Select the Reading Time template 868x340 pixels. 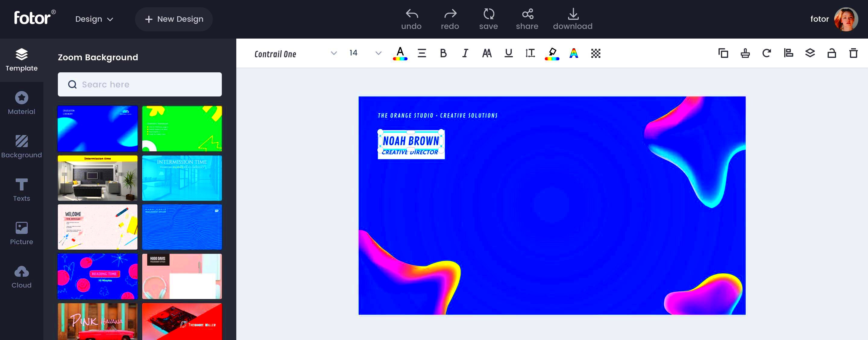click(98, 276)
